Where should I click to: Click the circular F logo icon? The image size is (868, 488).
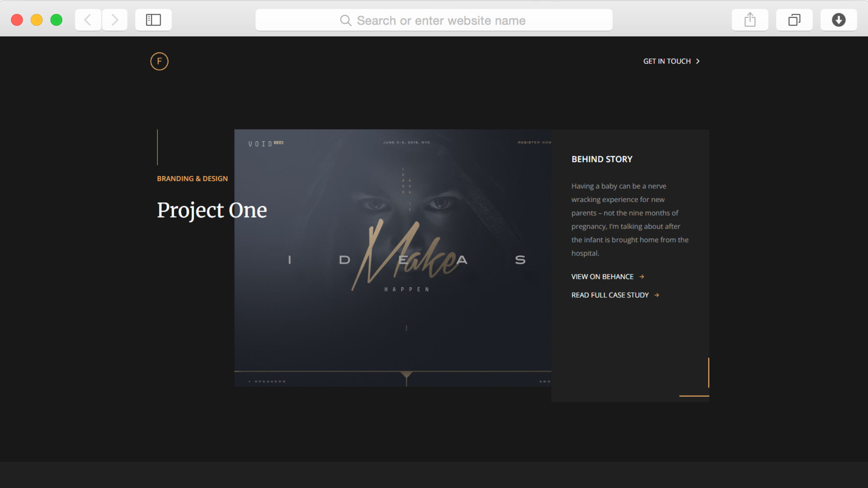click(159, 61)
